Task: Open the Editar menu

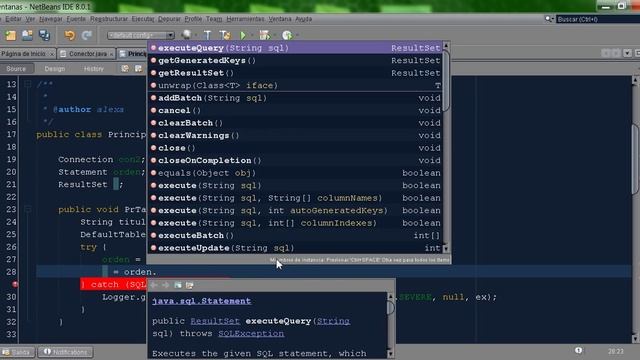Action: [x=13, y=19]
